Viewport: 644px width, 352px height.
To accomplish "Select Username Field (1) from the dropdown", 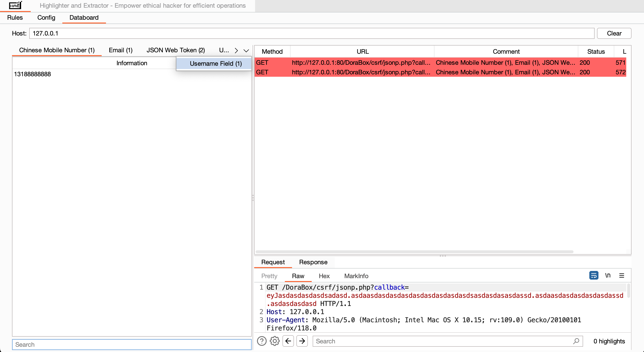I will click(216, 64).
